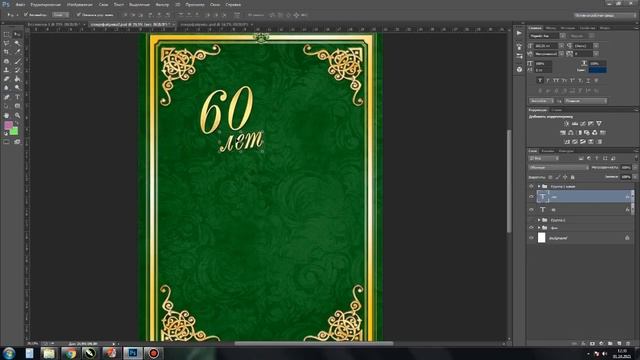Open the Изображение menu

(80, 4)
